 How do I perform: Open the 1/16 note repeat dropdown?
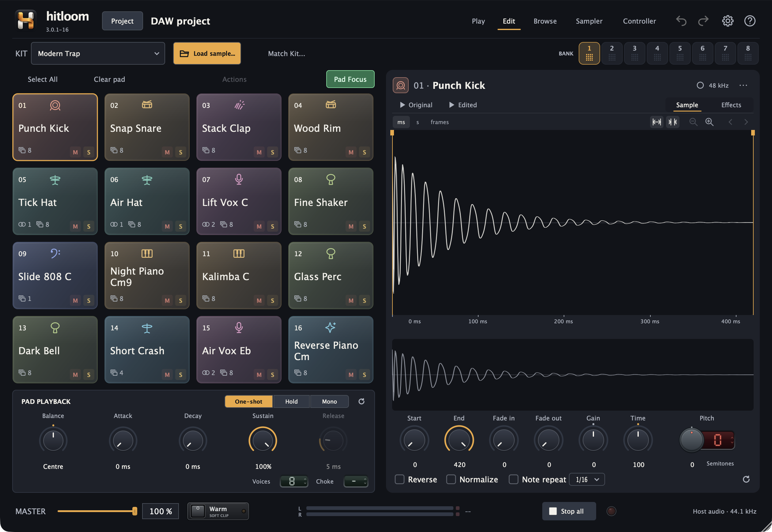[587, 479]
